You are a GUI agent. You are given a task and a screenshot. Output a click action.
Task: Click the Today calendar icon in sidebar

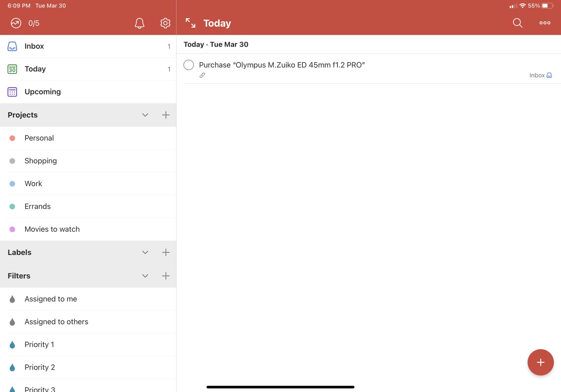pyautogui.click(x=12, y=69)
